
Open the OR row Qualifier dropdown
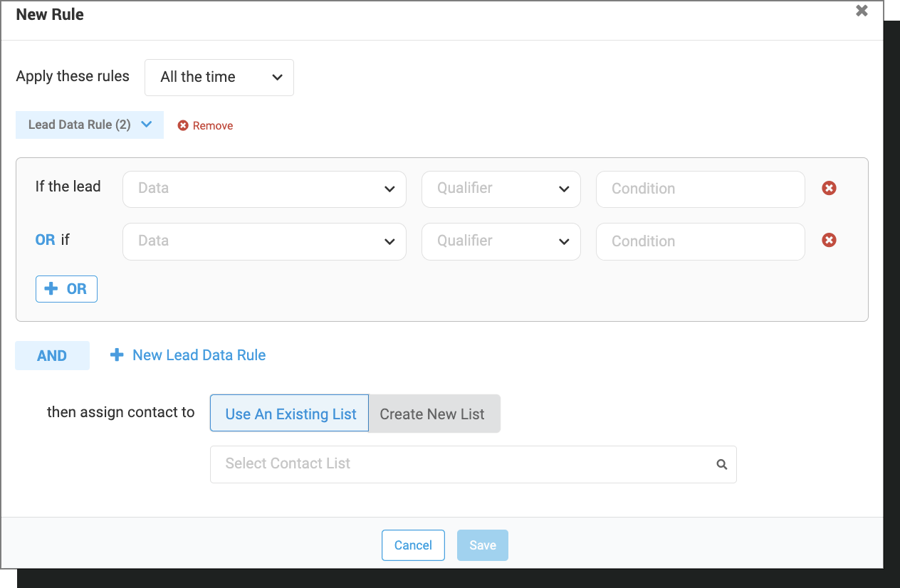(501, 241)
